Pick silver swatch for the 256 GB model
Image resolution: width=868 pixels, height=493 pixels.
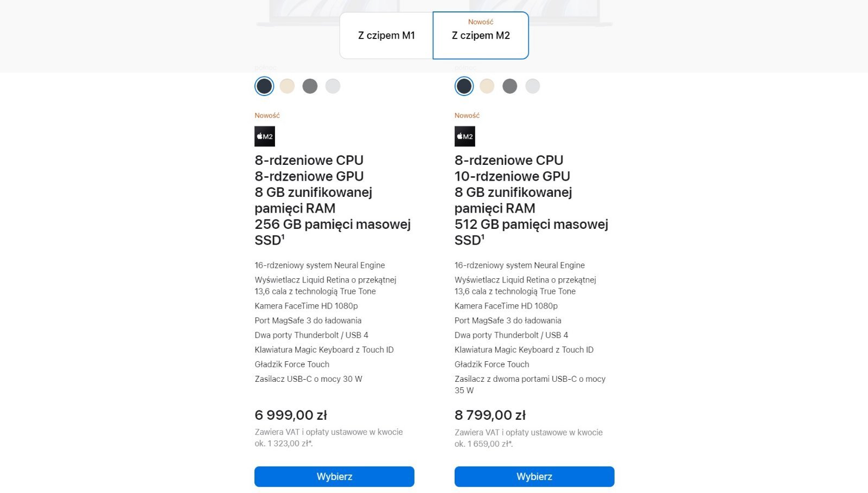click(333, 86)
